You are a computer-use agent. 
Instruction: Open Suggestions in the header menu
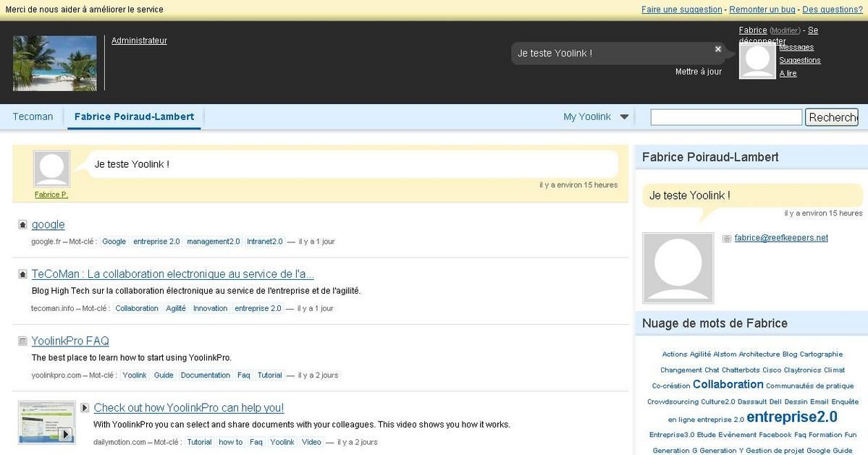point(800,60)
